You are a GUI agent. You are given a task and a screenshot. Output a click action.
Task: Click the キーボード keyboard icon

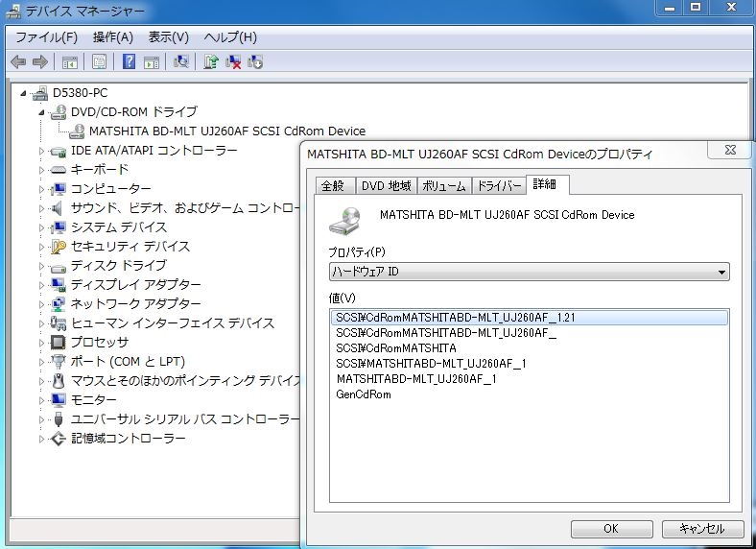coord(58,170)
